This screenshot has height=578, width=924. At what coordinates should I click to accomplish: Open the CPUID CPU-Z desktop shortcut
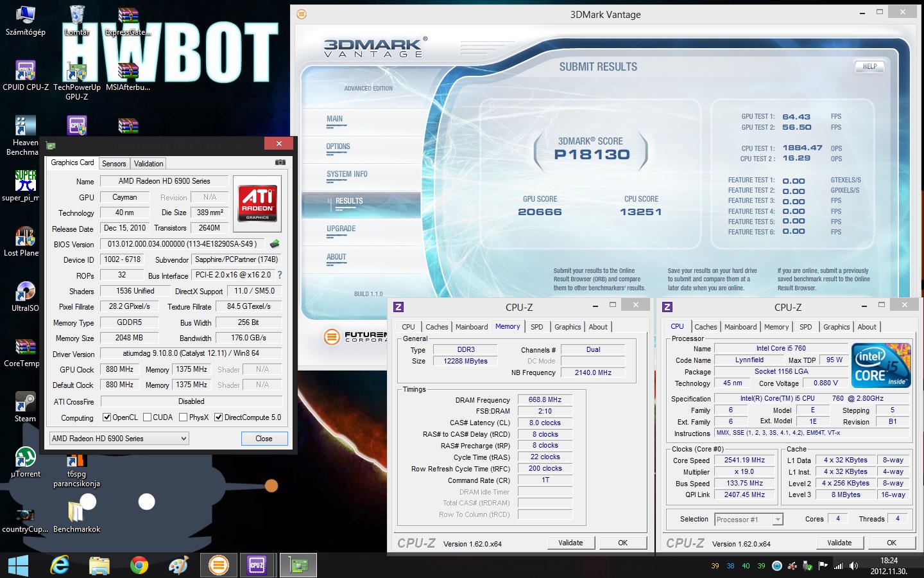pyautogui.click(x=26, y=76)
